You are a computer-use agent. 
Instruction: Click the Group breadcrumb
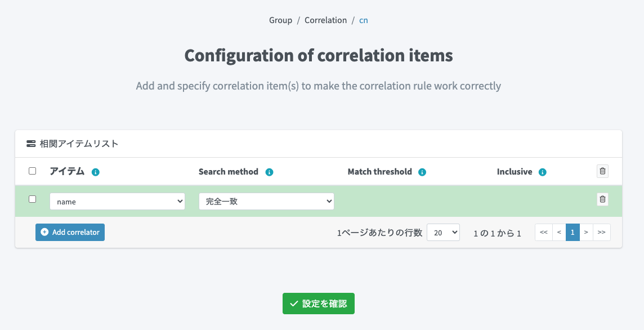pos(280,20)
